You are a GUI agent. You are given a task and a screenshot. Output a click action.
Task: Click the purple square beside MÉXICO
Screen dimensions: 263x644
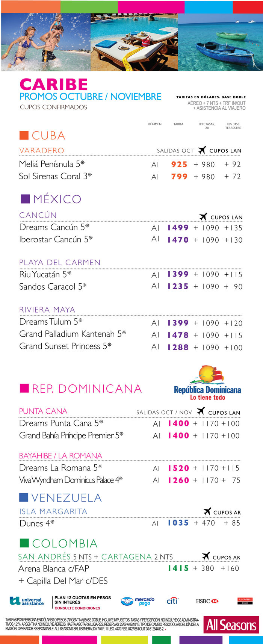click(x=26, y=199)
